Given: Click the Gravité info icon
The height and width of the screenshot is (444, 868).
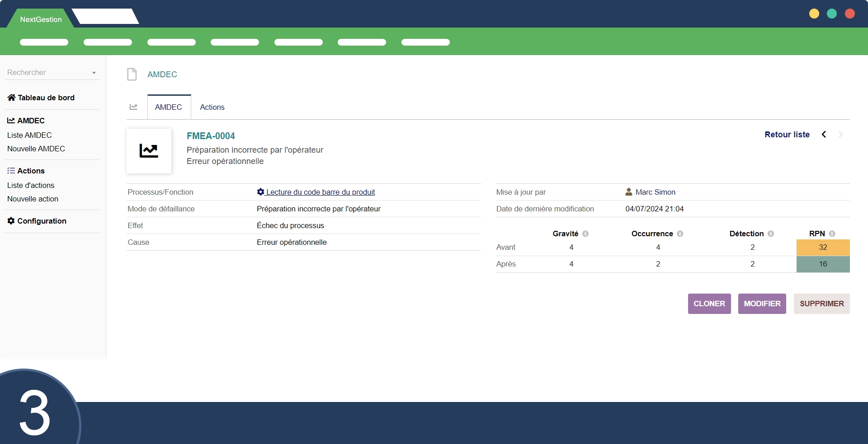Looking at the screenshot, I should coord(585,234).
